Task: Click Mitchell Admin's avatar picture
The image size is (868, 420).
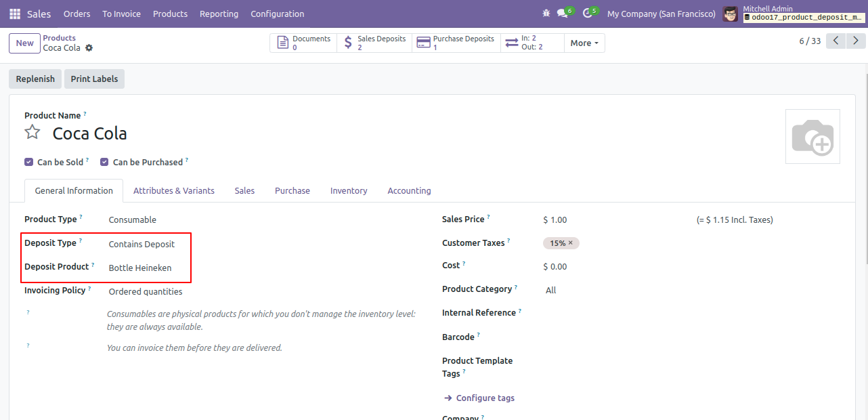Action: (731, 14)
